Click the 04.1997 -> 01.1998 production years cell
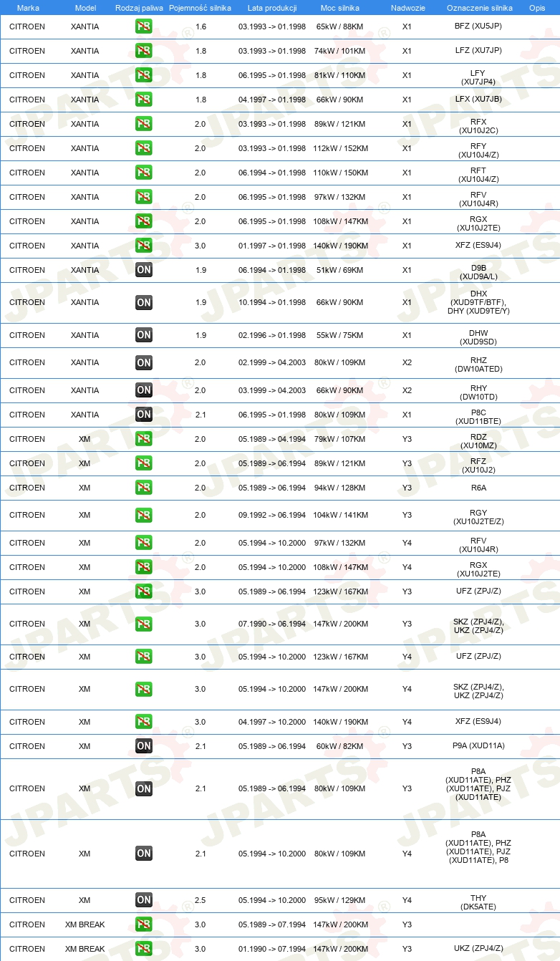 click(x=272, y=100)
